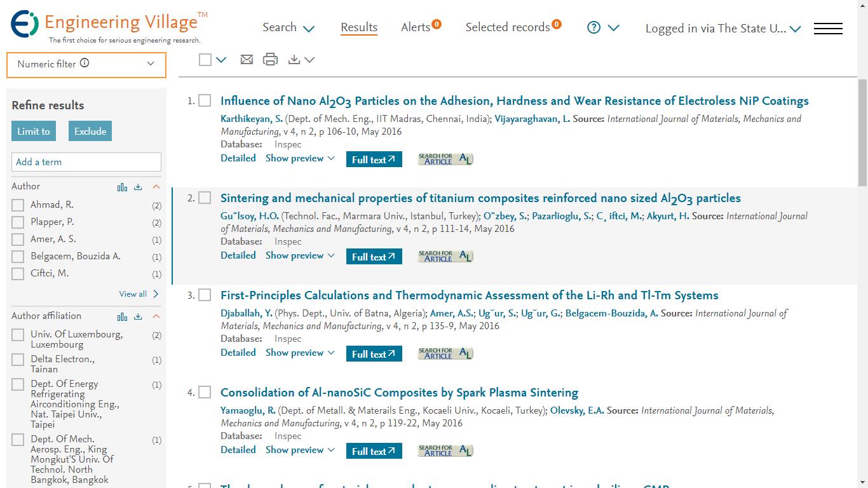Click the Numeric filter info icon
The width and height of the screenshot is (868, 488).
tap(85, 63)
